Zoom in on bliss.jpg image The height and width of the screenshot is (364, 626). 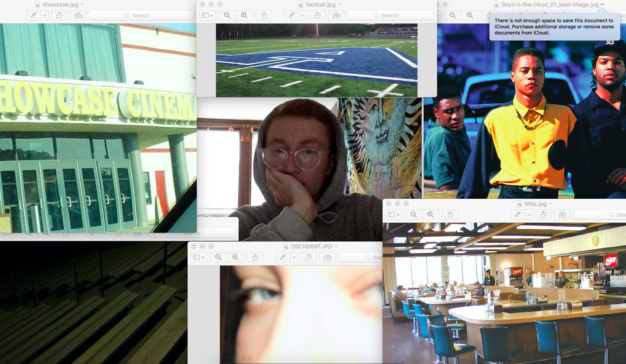click(431, 214)
